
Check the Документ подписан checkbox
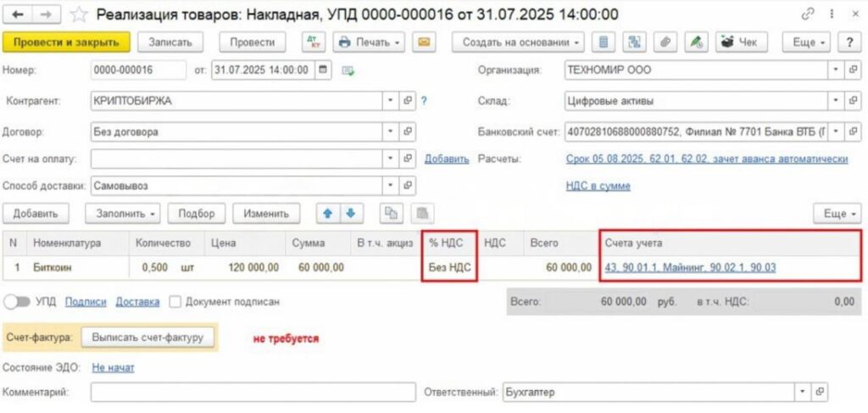click(175, 301)
